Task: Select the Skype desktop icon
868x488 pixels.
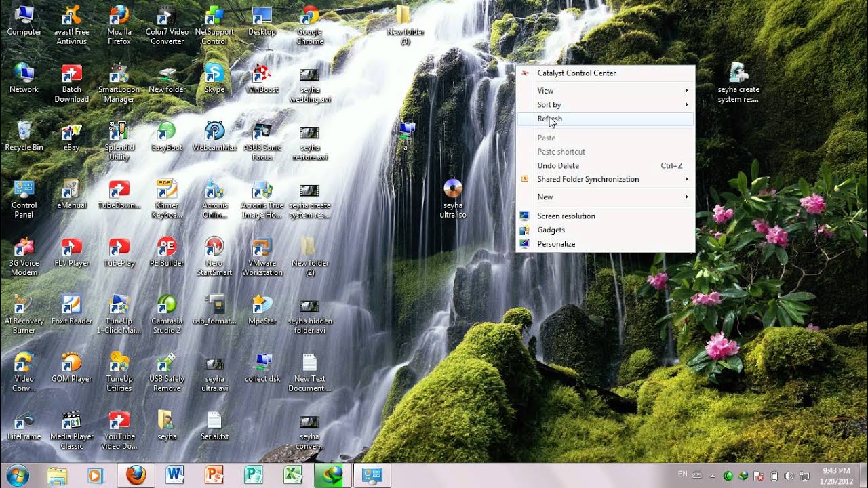Action: point(214,78)
